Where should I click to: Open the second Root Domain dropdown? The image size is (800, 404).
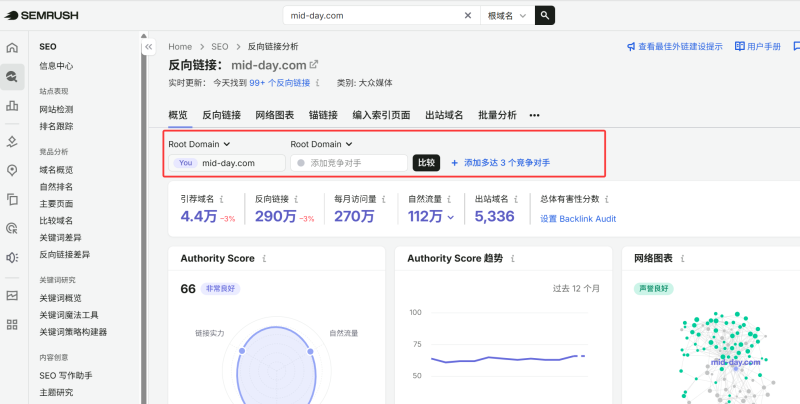pyautogui.click(x=321, y=144)
